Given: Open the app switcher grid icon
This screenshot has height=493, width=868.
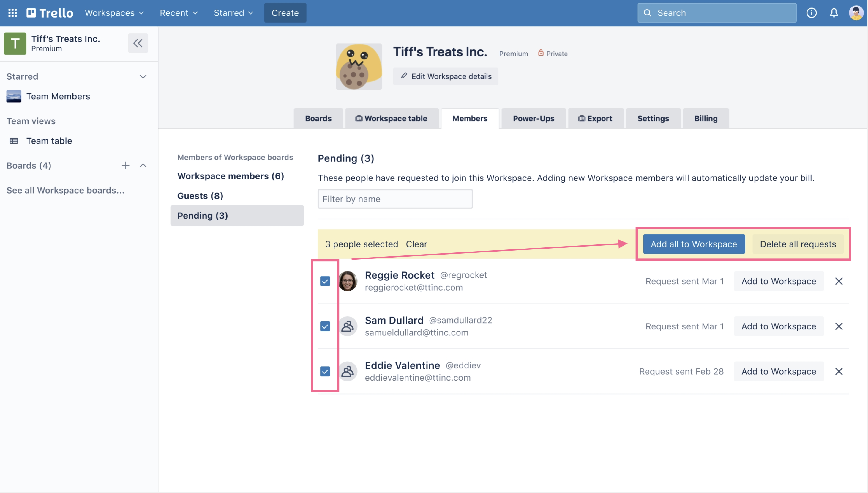Looking at the screenshot, I should (x=12, y=13).
